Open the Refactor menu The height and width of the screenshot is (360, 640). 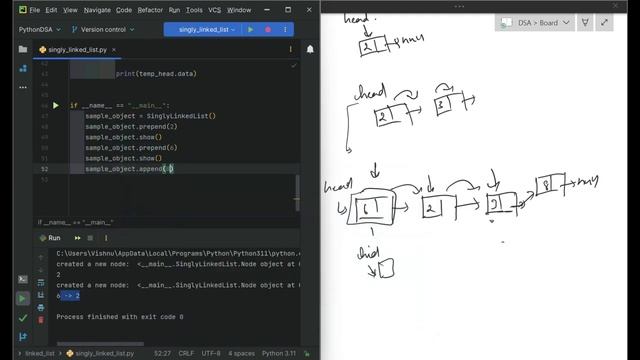coord(150,10)
